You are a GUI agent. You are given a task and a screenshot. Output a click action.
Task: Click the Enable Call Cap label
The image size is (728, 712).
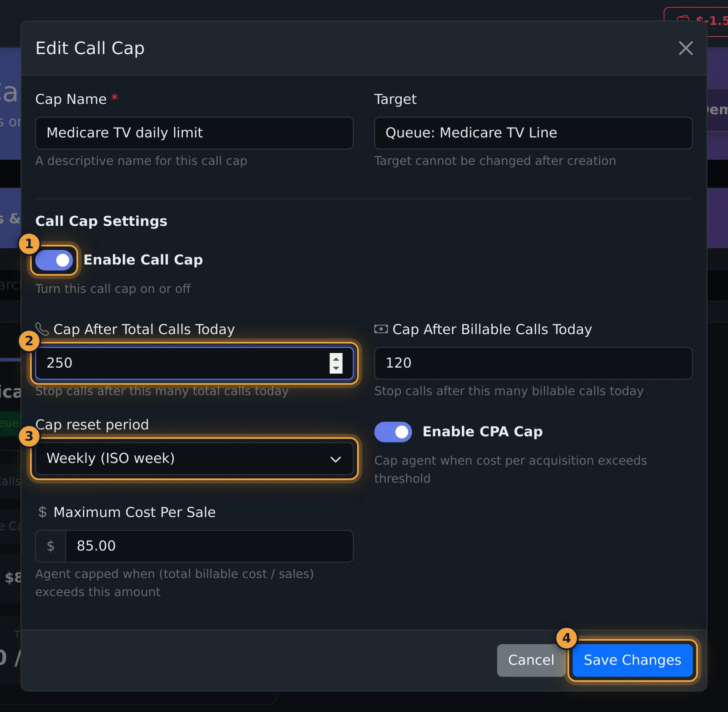click(x=143, y=259)
